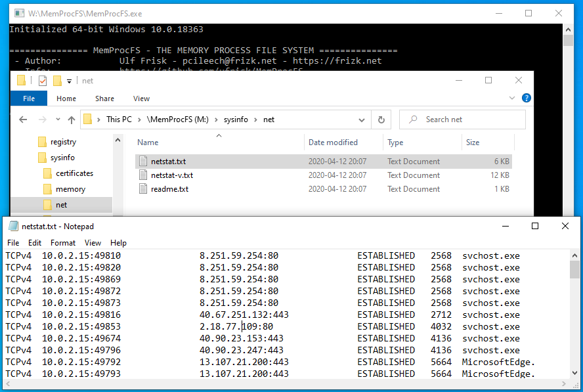
Task: Click remote address 40.90.23.247:443
Action: click(x=242, y=351)
